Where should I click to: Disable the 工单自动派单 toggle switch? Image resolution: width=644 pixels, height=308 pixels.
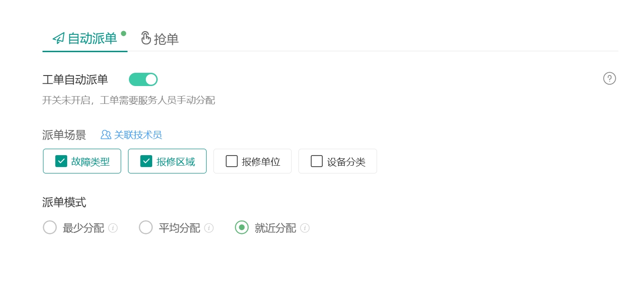[143, 79]
